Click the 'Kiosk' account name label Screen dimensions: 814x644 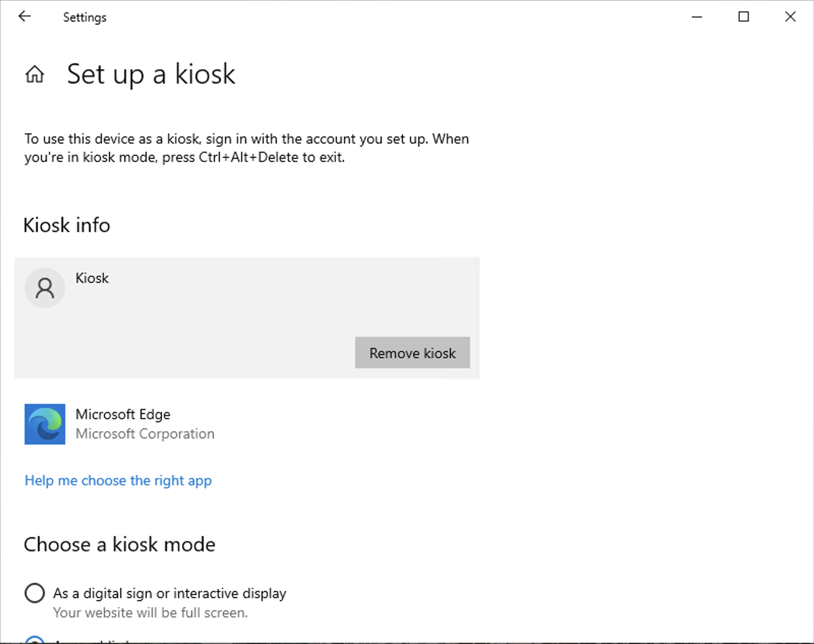tap(92, 278)
